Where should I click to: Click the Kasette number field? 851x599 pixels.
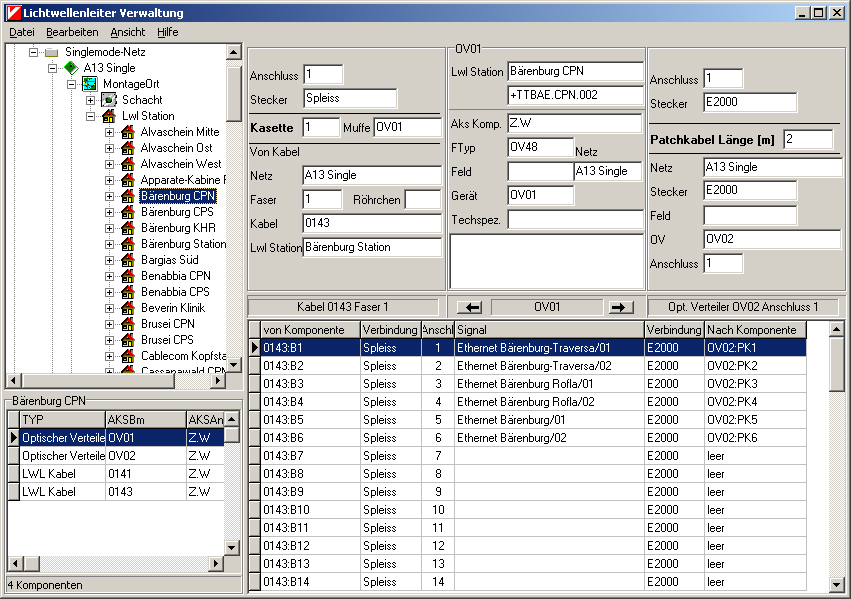tap(321, 128)
